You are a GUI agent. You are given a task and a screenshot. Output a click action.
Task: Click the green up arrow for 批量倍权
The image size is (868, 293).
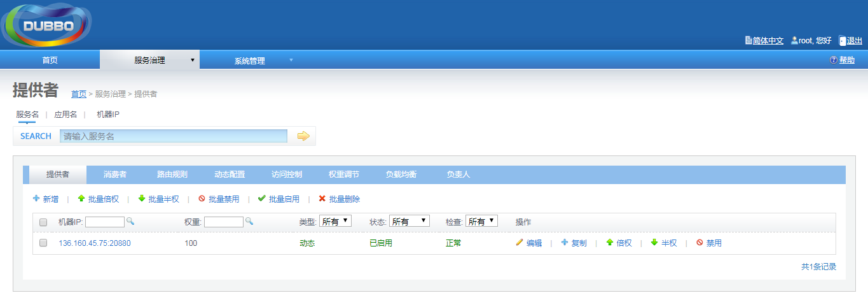81,199
